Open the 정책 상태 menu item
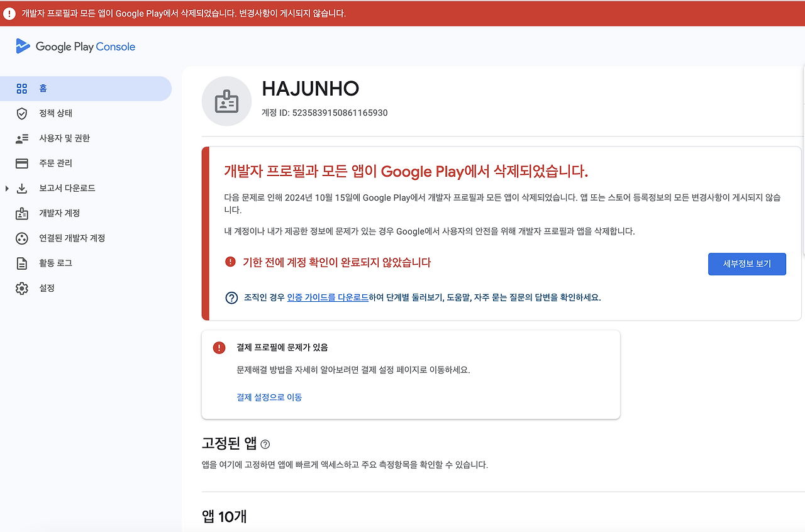This screenshot has height=532, width=805. 86,113
